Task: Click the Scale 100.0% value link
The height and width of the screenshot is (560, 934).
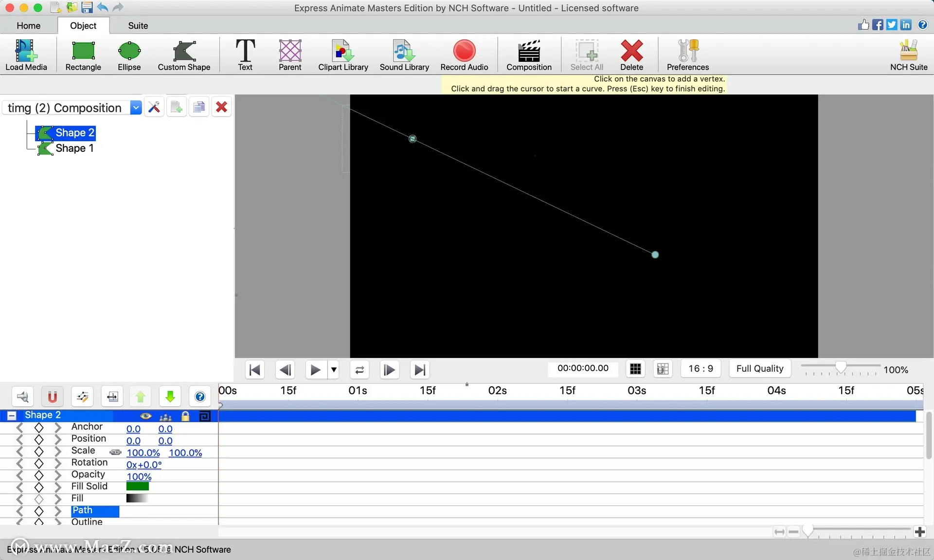Action: (x=143, y=453)
